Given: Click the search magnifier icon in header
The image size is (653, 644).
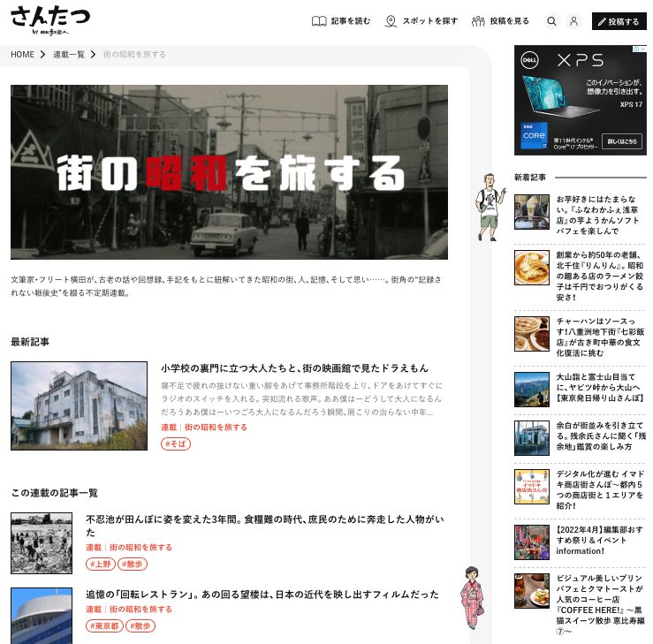Looking at the screenshot, I should pyautogui.click(x=552, y=21).
